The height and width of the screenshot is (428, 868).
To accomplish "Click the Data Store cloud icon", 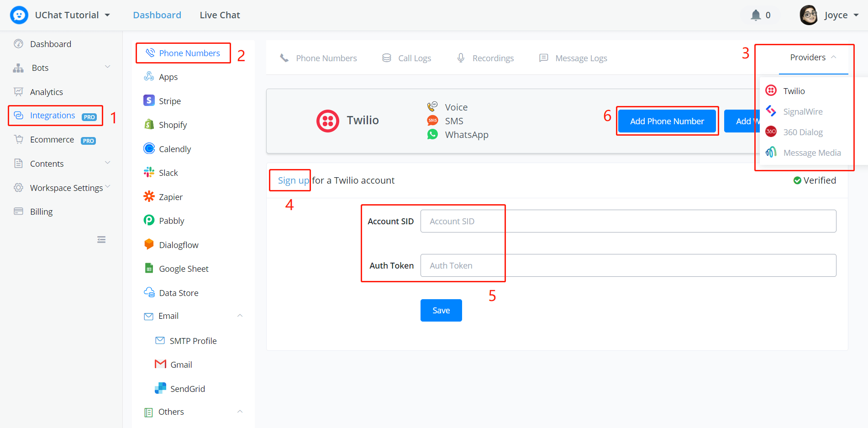I will [x=149, y=292].
